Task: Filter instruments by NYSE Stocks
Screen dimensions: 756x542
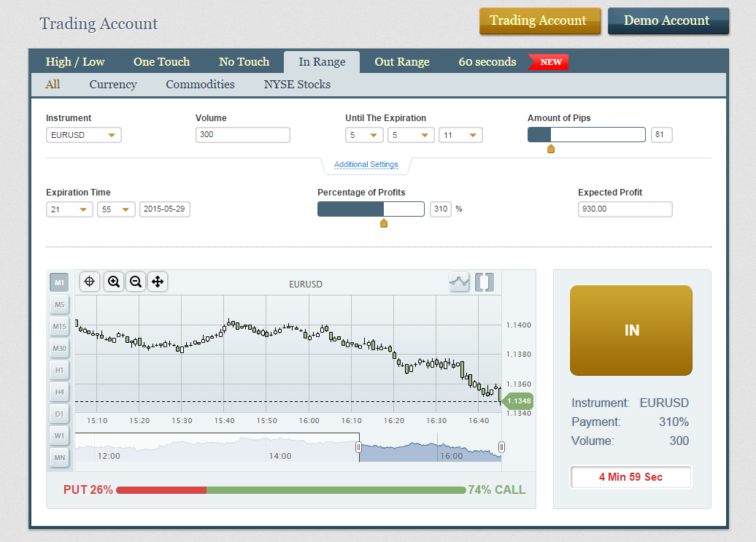Action: (x=297, y=85)
